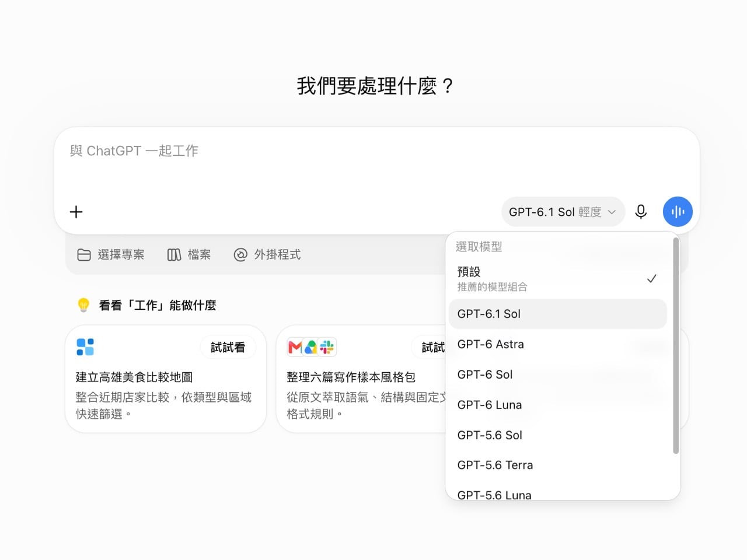747x560 pixels.
Task: Click the @ icon beside 外掛程式
Action: click(240, 255)
